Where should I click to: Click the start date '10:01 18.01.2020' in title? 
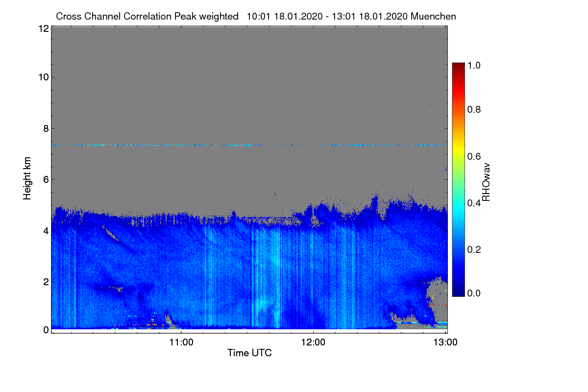[284, 16]
